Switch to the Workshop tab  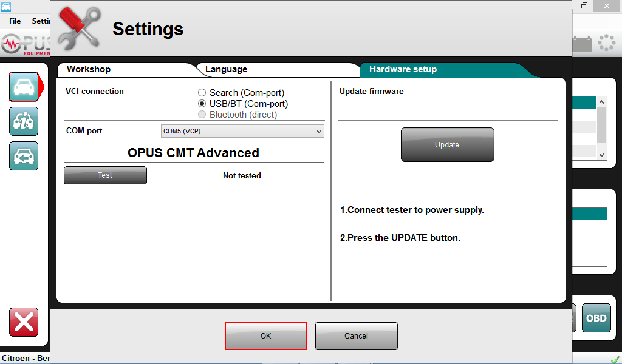pyautogui.click(x=127, y=70)
